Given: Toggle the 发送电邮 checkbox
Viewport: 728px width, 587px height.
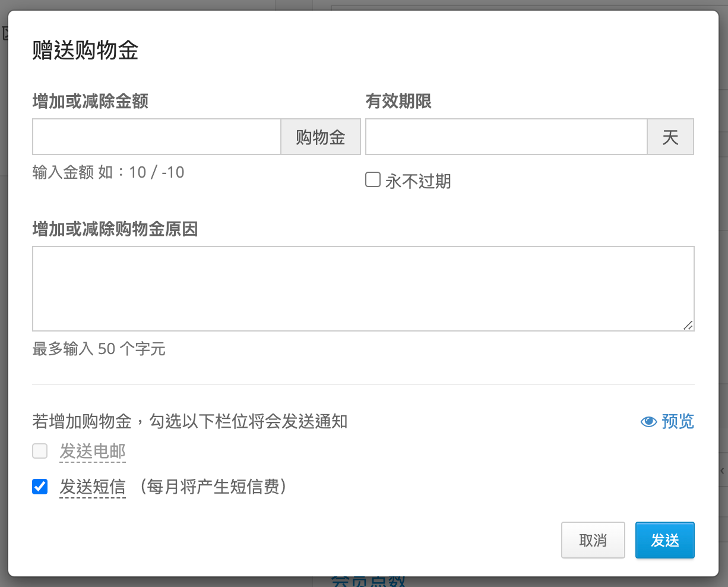Looking at the screenshot, I should 40,452.
